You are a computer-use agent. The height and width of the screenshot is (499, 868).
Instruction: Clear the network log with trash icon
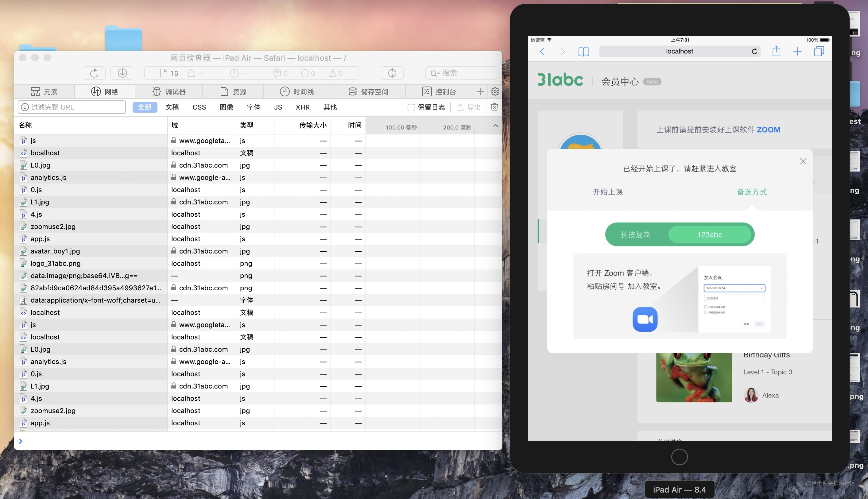tap(494, 107)
